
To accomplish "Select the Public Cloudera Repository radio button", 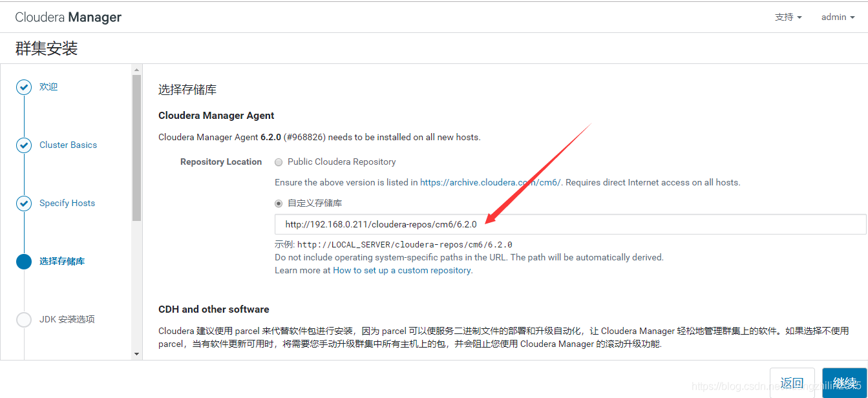I will tap(279, 162).
